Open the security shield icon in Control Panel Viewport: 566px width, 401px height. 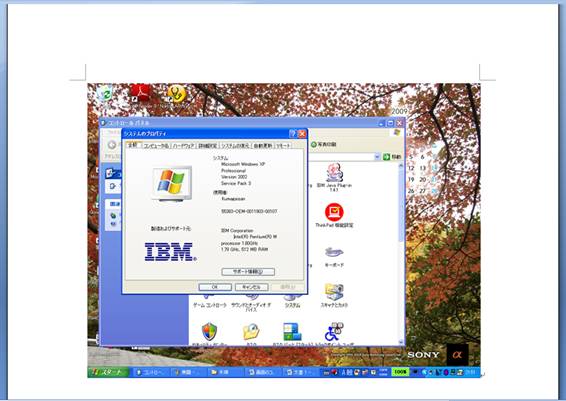210,332
